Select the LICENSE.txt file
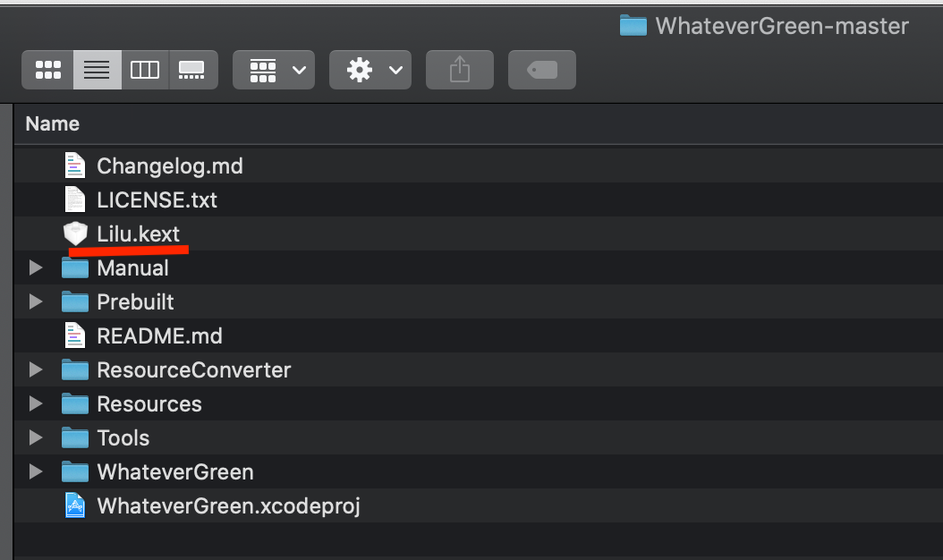943x560 pixels. pyautogui.click(x=157, y=199)
